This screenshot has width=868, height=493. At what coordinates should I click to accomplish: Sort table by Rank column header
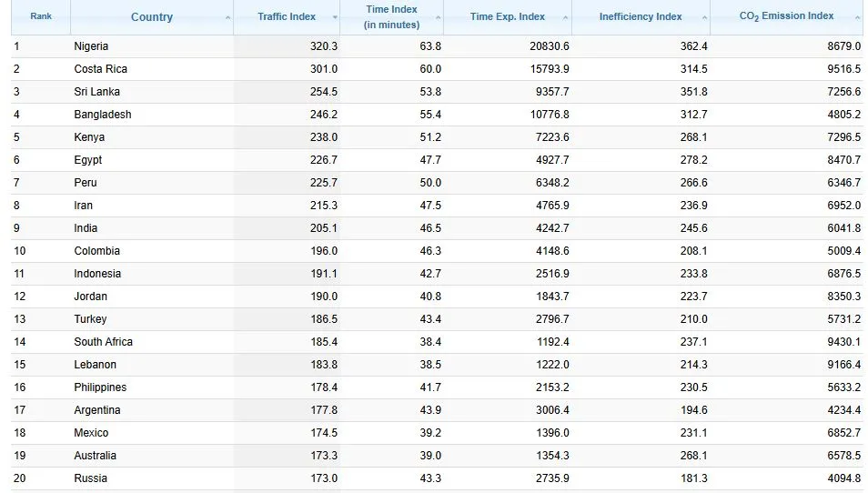pyautogui.click(x=41, y=16)
